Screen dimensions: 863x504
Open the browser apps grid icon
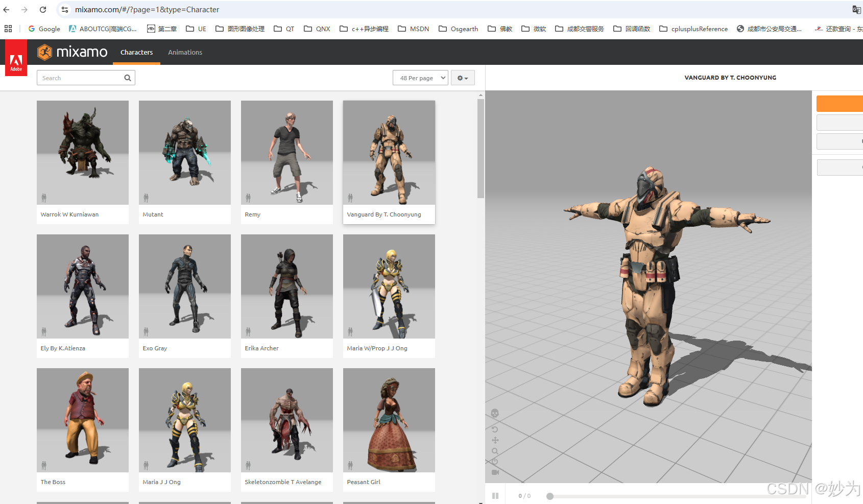[8, 29]
